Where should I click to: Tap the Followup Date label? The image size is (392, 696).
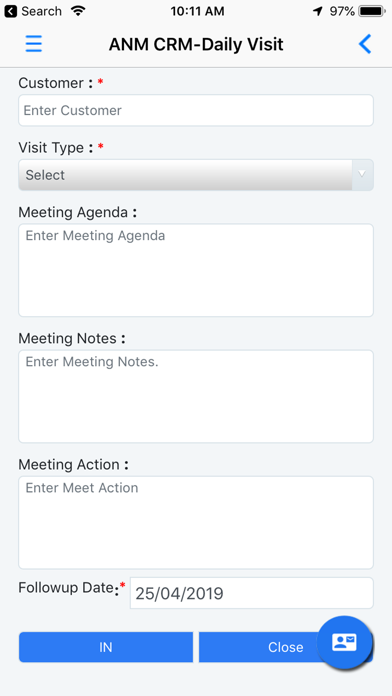[69, 588]
